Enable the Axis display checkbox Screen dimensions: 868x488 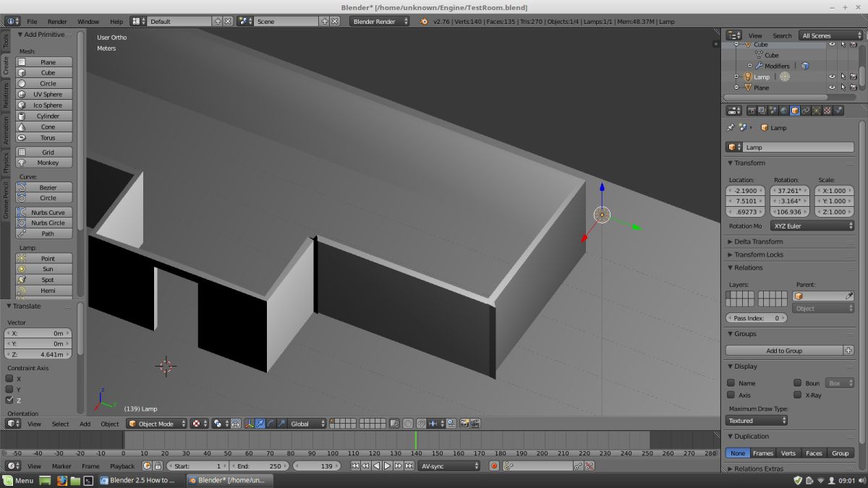731,395
